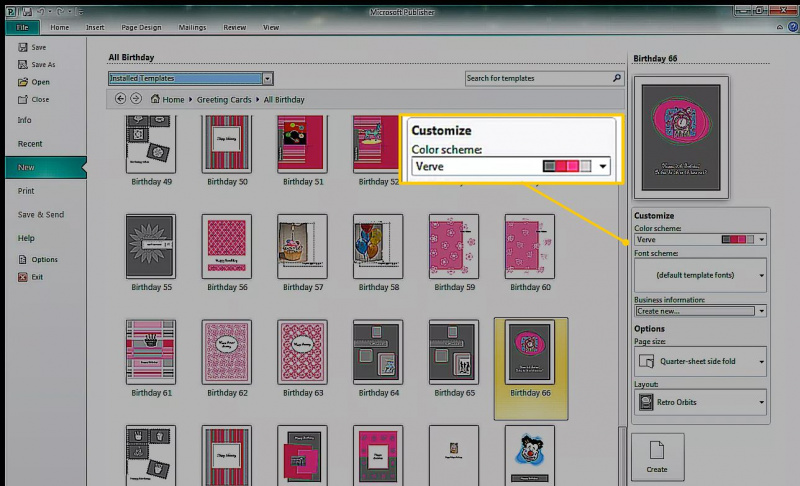Open the Review tab
Screen dimensions: 800x486
tap(235, 28)
